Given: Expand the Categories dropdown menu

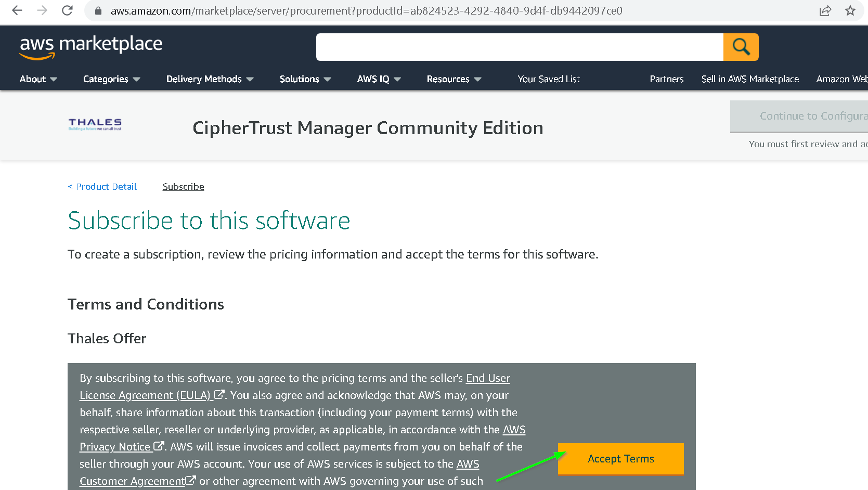Looking at the screenshot, I should point(112,79).
